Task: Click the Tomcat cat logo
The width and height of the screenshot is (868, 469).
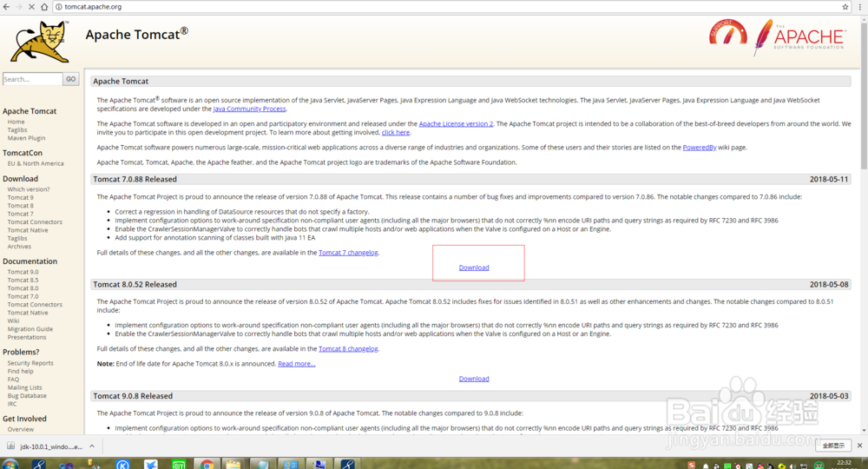Action: point(40,42)
